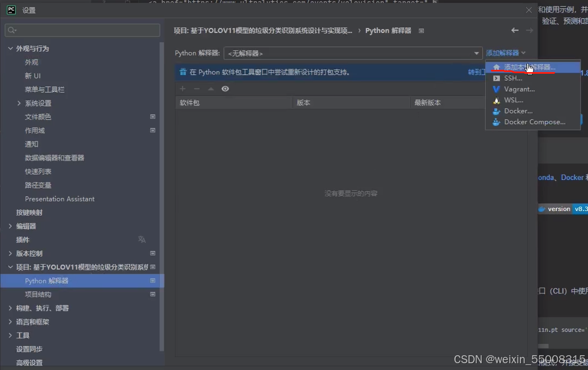The height and width of the screenshot is (370, 588).
Task: Open 插件 settings
Action: pyautogui.click(x=23, y=239)
